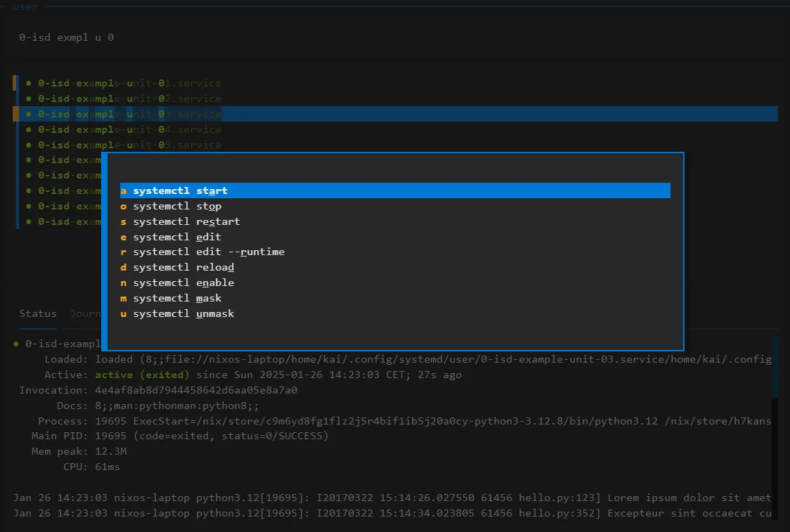Click the journal line referencing hello.py:352
Screen dimensions: 790x532
coord(392,513)
